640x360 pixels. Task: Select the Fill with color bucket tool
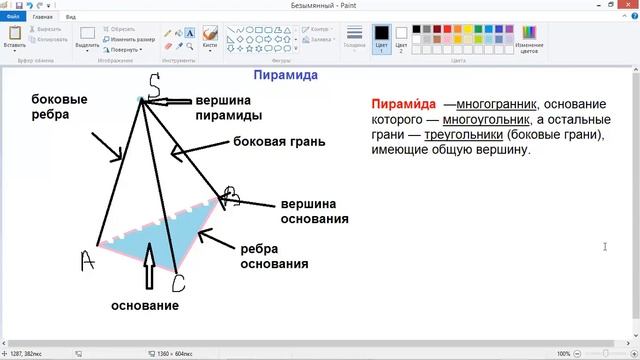click(x=179, y=33)
